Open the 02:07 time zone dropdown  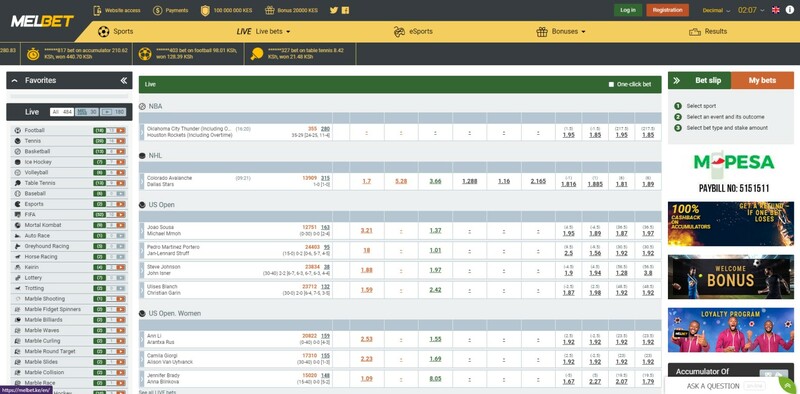click(x=751, y=10)
